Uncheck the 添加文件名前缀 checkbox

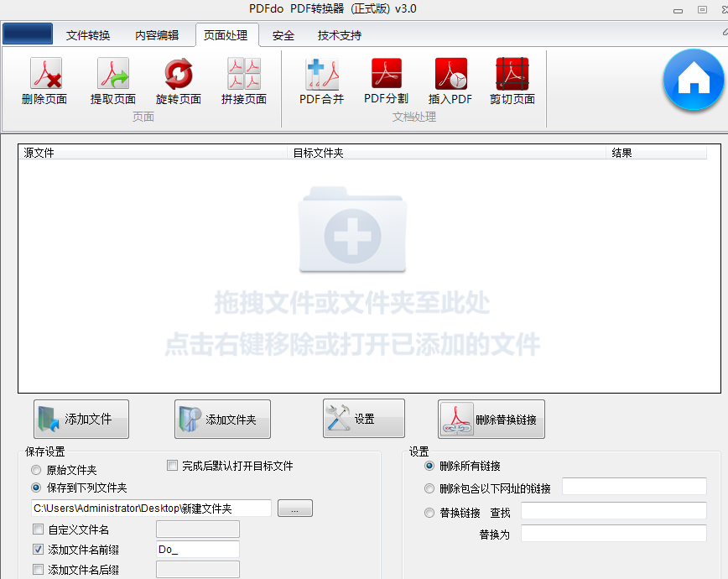(x=38, y=550)
